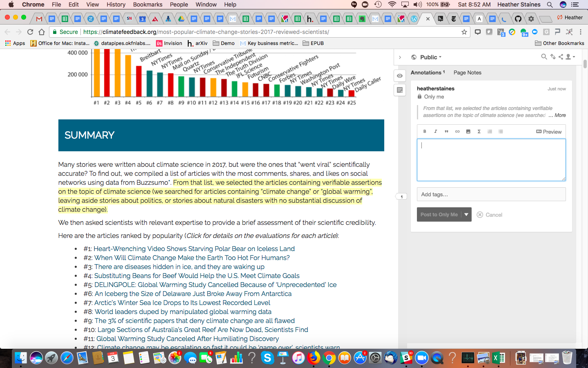Screen dimensions: 588x368
Task: Switch to the Page Notes tab
Action: [468, 72]
